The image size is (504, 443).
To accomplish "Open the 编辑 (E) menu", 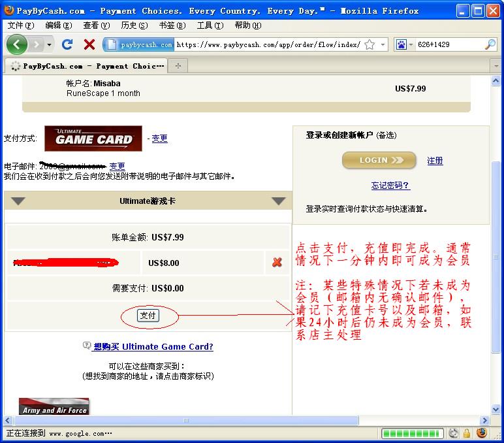I will tap(59, 25).
